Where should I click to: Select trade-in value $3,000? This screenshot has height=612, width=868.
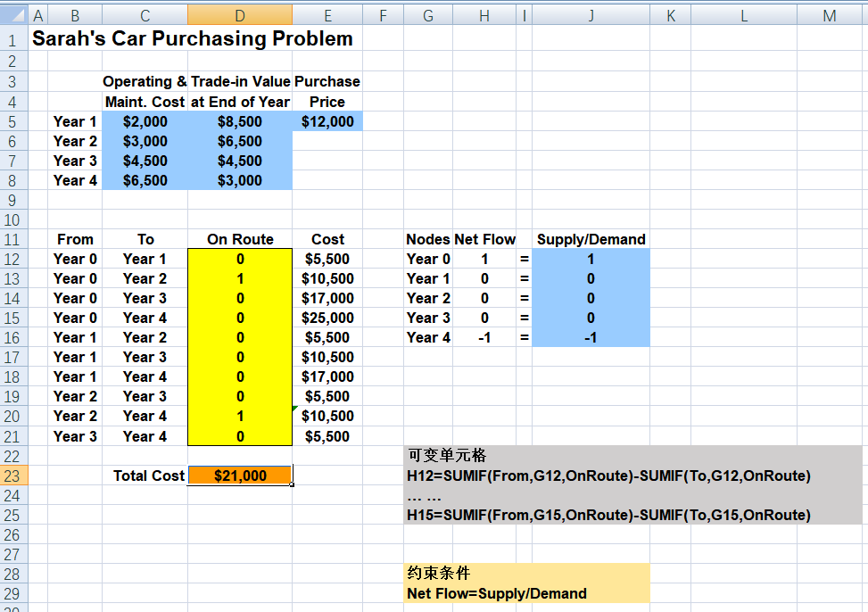click(x=240, y=180)
